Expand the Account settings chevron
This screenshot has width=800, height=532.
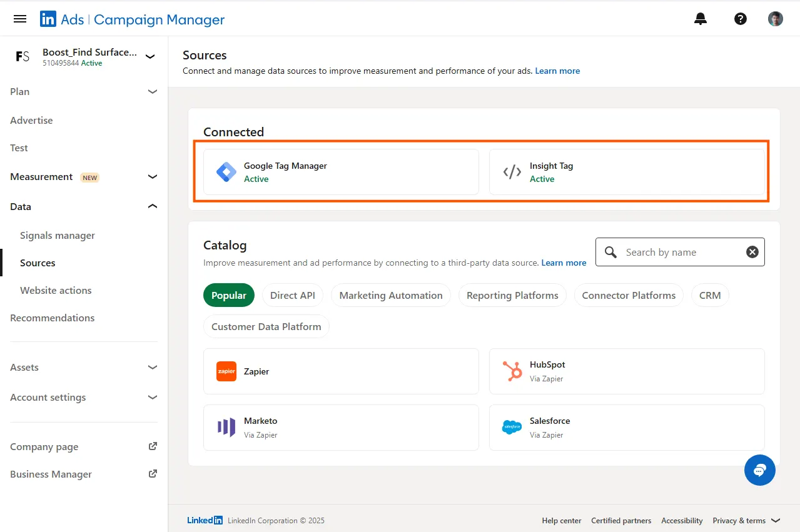153,397
